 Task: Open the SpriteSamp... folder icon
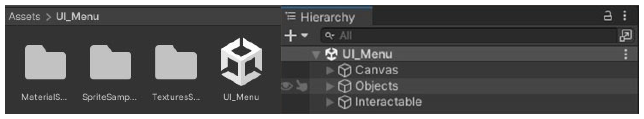tap(110, 62)
